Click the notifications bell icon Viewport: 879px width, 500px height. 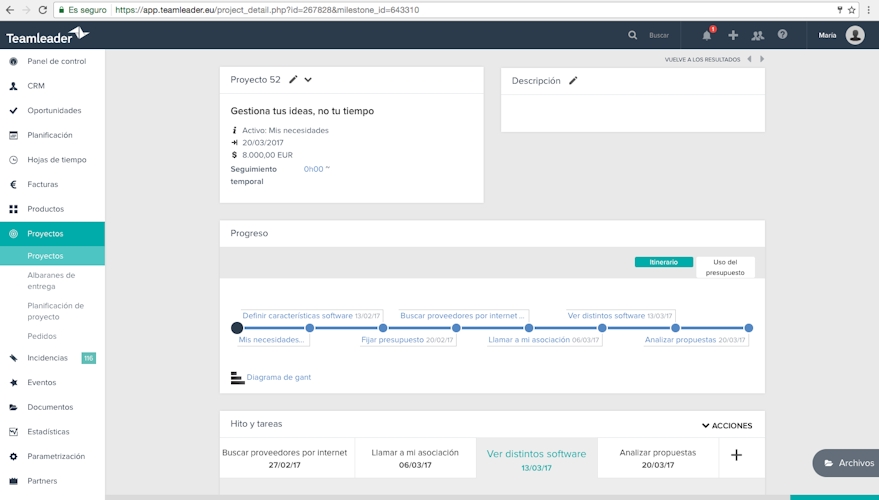click(x=707, y=35)
